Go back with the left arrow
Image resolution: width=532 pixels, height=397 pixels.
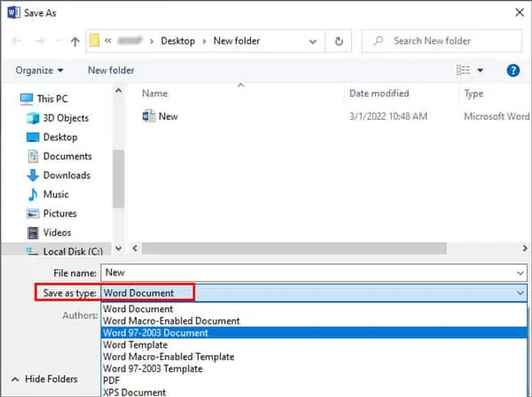pyautogui.click(x=17, y=41)
